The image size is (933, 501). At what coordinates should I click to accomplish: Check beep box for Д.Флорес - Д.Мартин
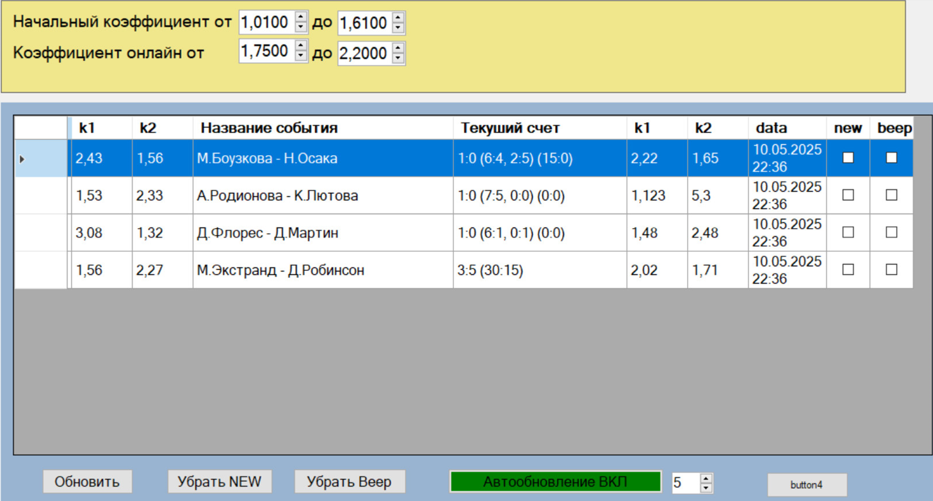coord(891,233)
